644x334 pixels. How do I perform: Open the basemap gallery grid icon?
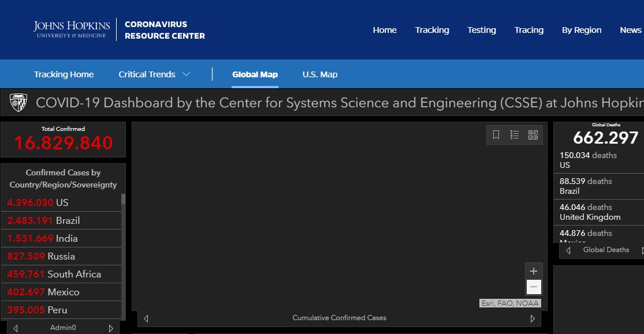533,134
